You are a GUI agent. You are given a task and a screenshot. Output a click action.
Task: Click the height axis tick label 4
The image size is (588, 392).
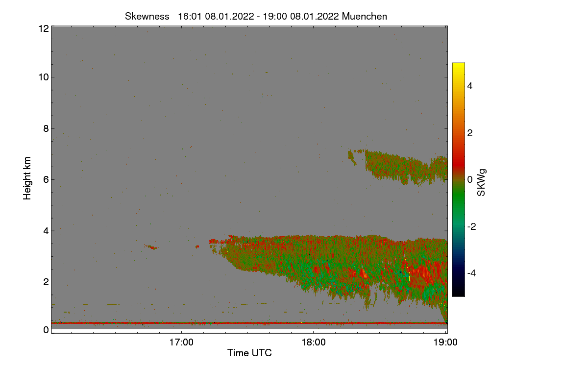[x=46, y=230]
